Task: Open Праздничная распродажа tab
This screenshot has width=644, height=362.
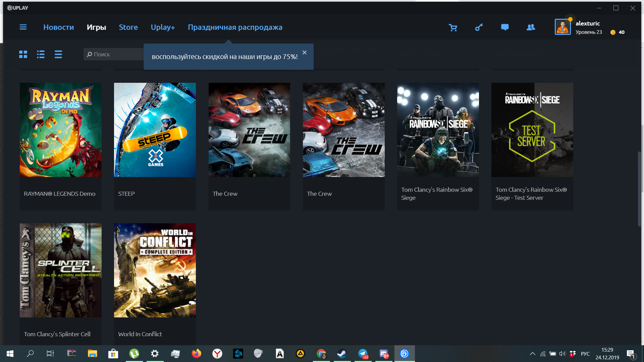Action: click(235, 27)
